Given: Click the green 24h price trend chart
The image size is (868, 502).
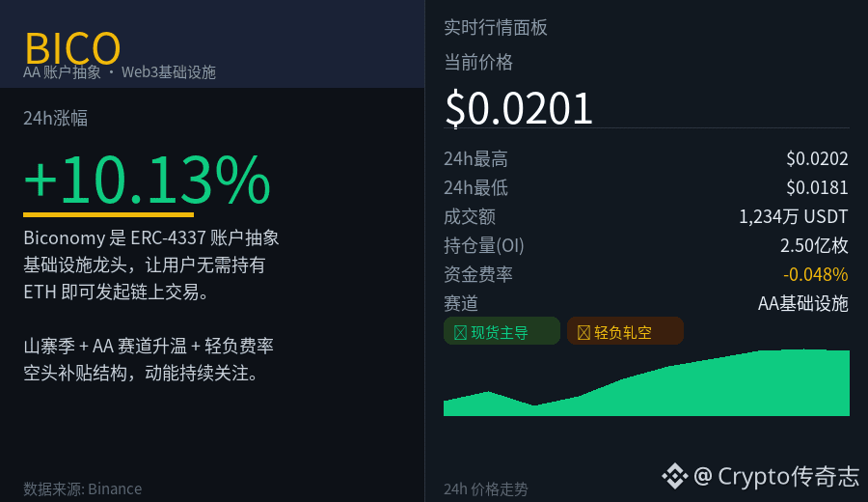Looking at the screenshot, I should pos(646,382).
